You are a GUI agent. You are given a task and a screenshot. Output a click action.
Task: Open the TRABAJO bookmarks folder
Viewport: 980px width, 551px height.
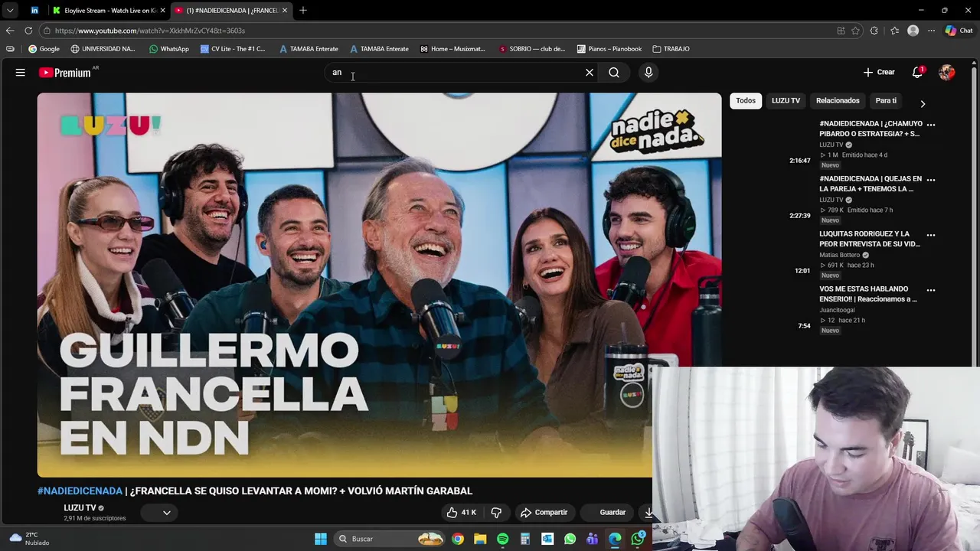click(x=671, y=48)
